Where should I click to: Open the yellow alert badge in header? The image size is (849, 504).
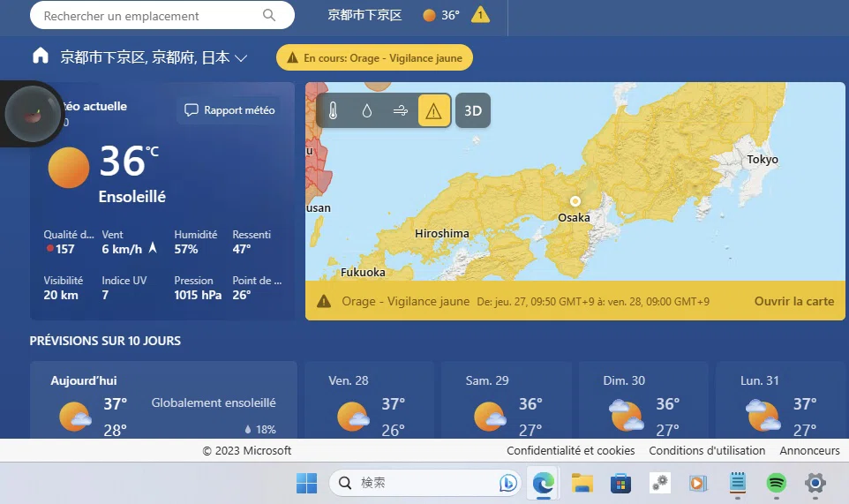coord(480,15)
